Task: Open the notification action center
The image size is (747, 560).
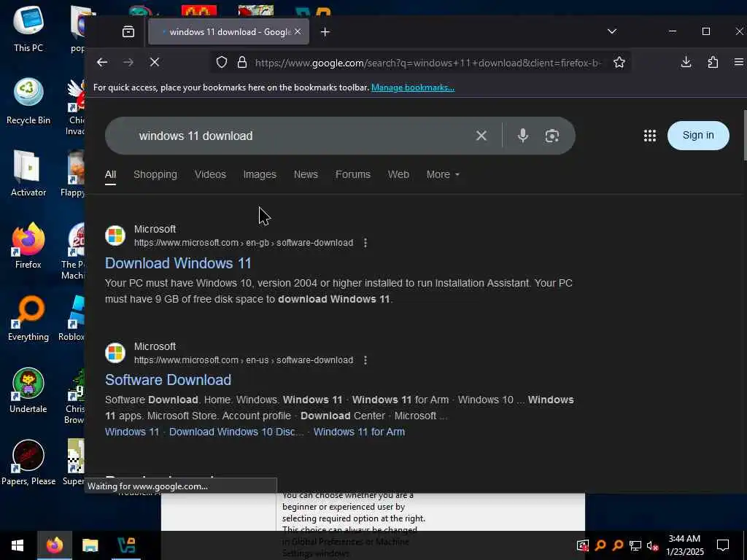Action: (x=723, y=545)
